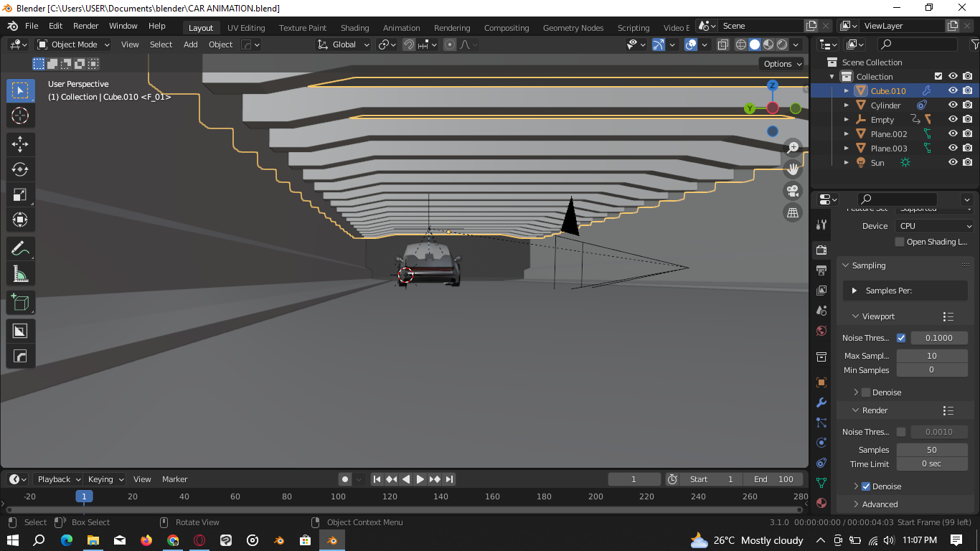
Task: Disable Plane.002 in renders
Action: [x=968, y=133]
